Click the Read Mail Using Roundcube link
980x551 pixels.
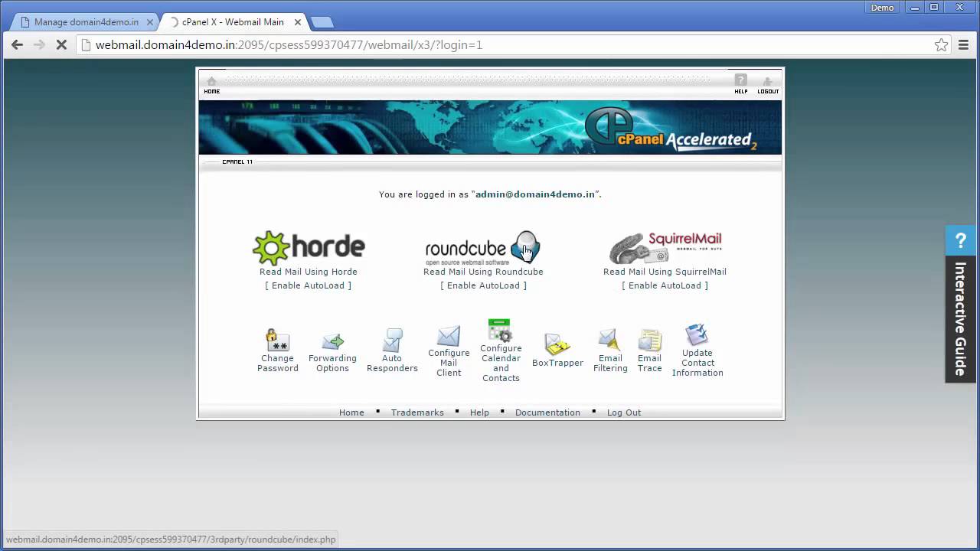pyautogui.click(x=483, y=272)
